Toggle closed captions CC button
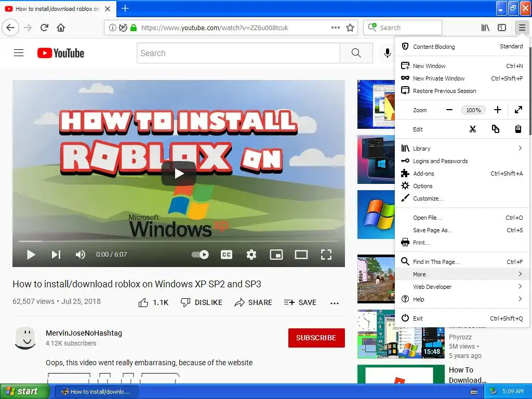 click(x=227, y=255)
